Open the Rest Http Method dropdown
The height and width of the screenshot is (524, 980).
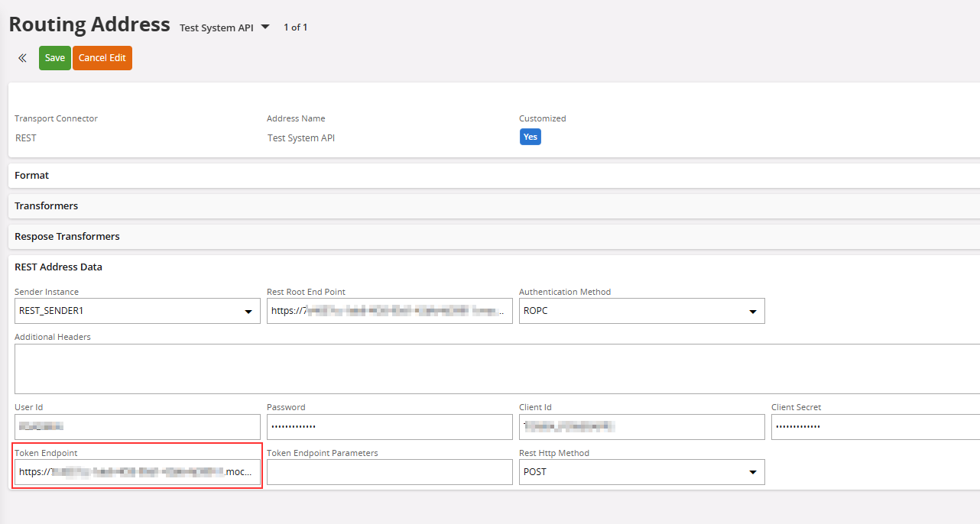tap(641, 472)
